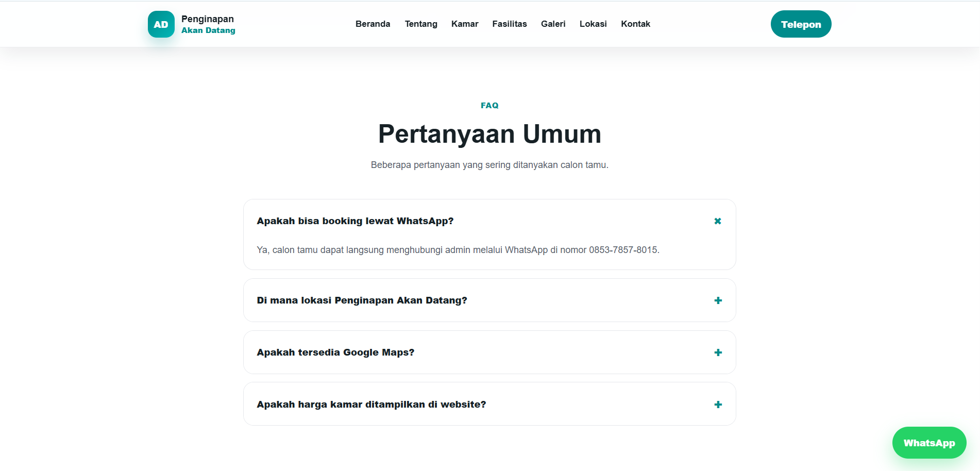Expand 'Apakah tersedia Google Maps?' question
The height and width of the screenshot is (471, 980).
489,352
